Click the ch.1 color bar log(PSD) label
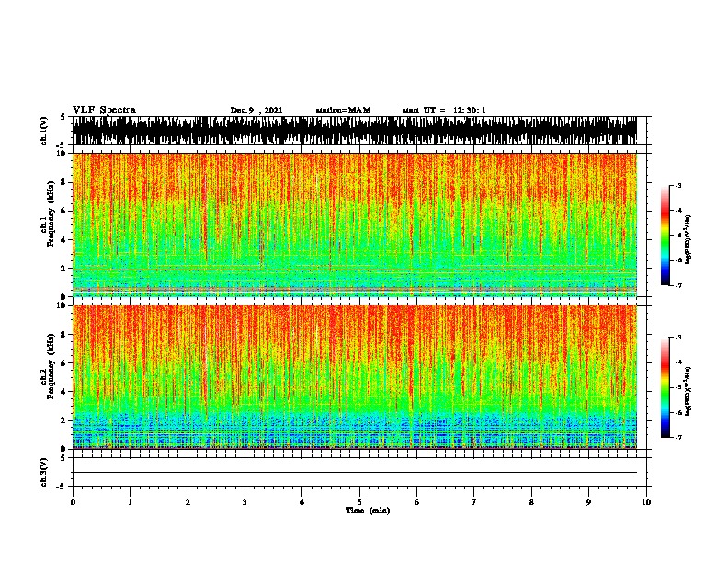The width and height of the screenshot is (728, 563). (688, 239)
